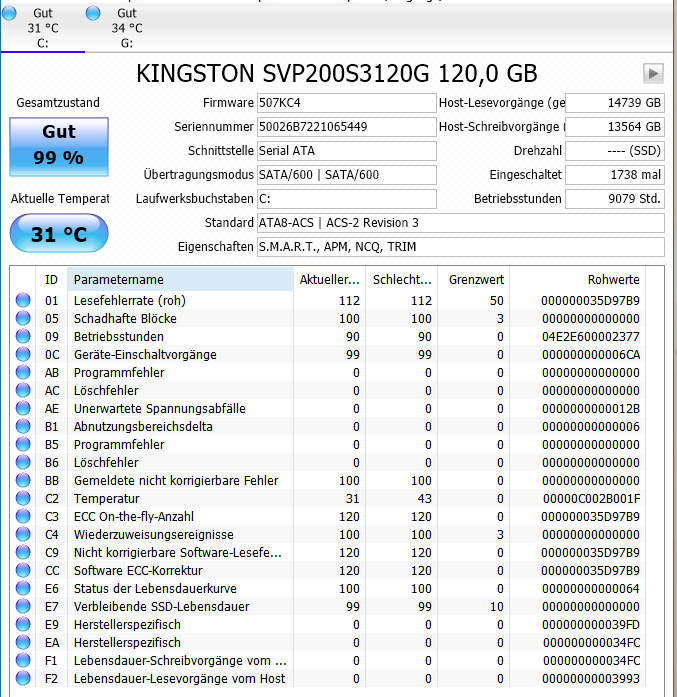The width and height of the screenshot is (677, 697).
Task: Select the Abnutzungsbereichsdelta parameter
Action: click(x=143, y=426)
